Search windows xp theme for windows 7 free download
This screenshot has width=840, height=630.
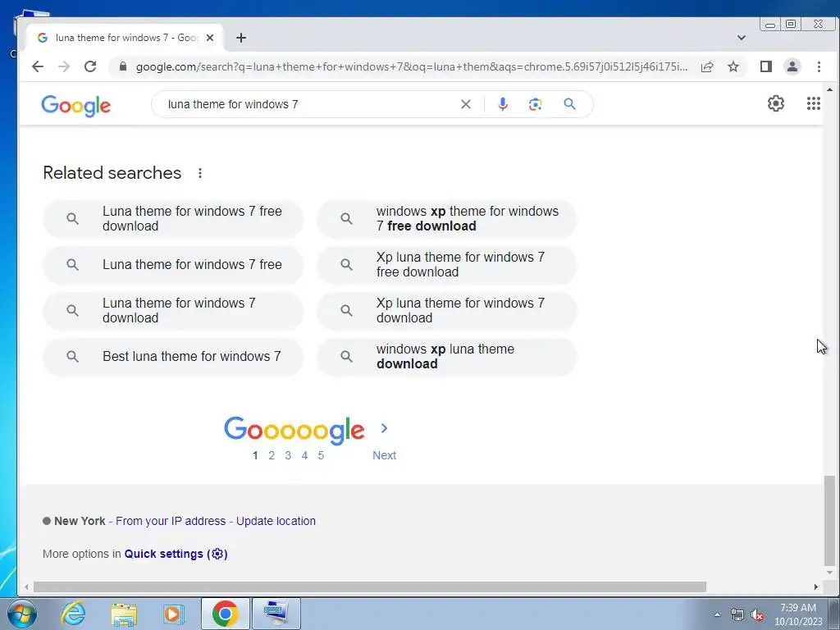coord(447,218)
